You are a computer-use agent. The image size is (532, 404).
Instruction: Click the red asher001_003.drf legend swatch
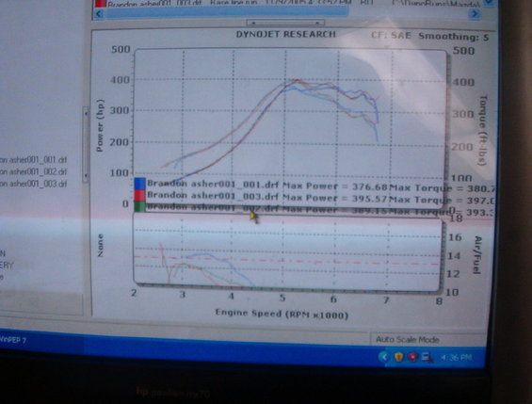coord(140,195)
